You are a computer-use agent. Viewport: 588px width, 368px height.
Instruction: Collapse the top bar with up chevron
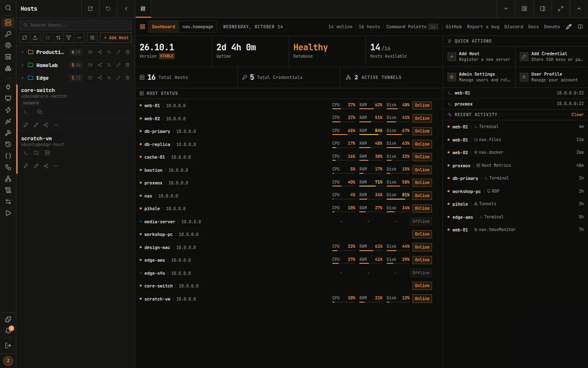[x=579, y=9]
